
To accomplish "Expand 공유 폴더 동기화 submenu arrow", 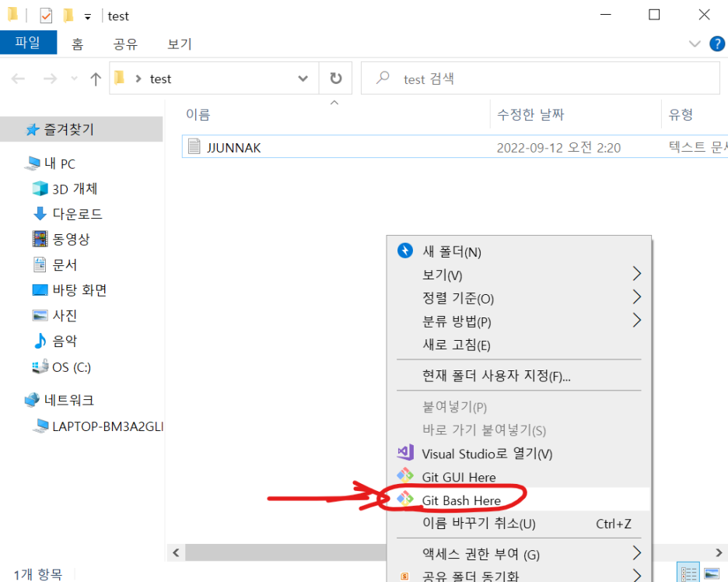I will point(637,576).
